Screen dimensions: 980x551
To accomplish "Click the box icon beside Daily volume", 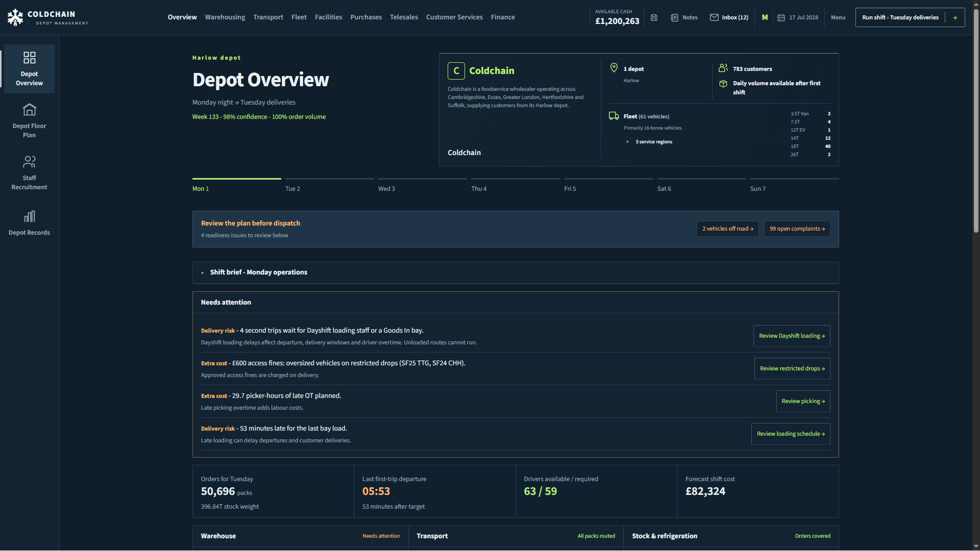I will [x=723, y=84].
